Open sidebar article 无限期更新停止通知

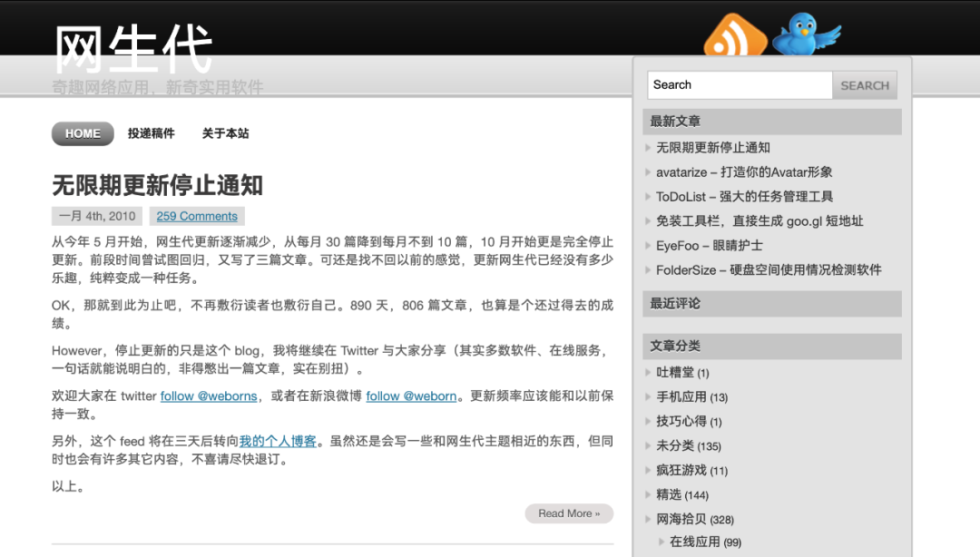[712, 148]
